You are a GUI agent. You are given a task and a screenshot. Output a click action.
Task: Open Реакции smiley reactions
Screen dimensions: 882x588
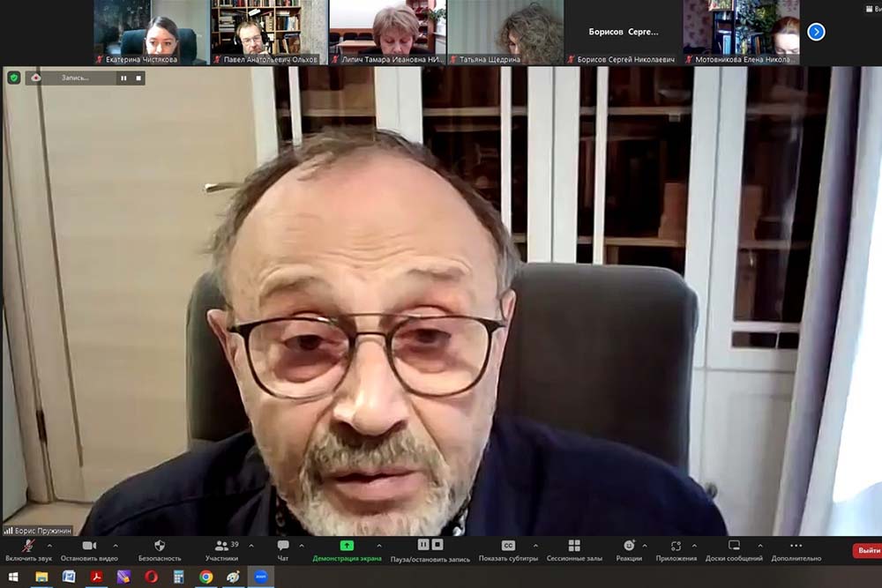(629, 547)
